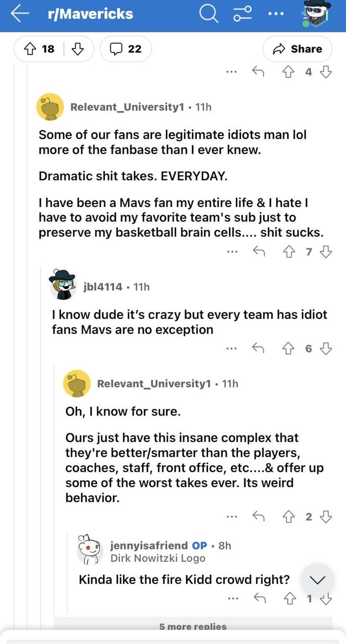Downvote jbl4114's comment with 6 points
This screenshot has height=644, width=346.
[x=325, y=348]
